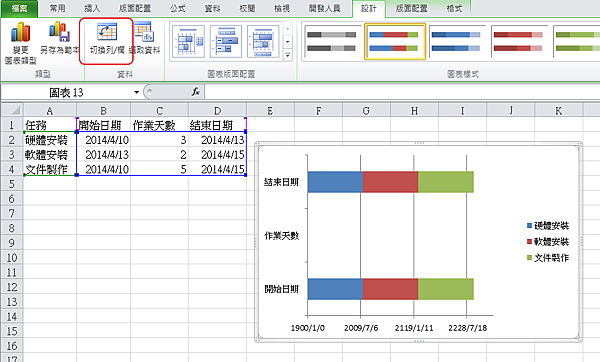Apply the green chart style

(x=577, y=42)
